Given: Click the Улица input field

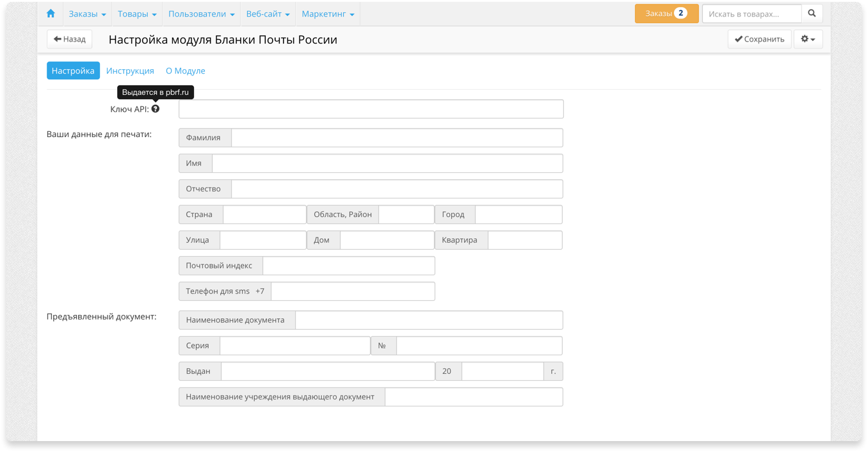Looking at the screenshot, I should [263, 240].
